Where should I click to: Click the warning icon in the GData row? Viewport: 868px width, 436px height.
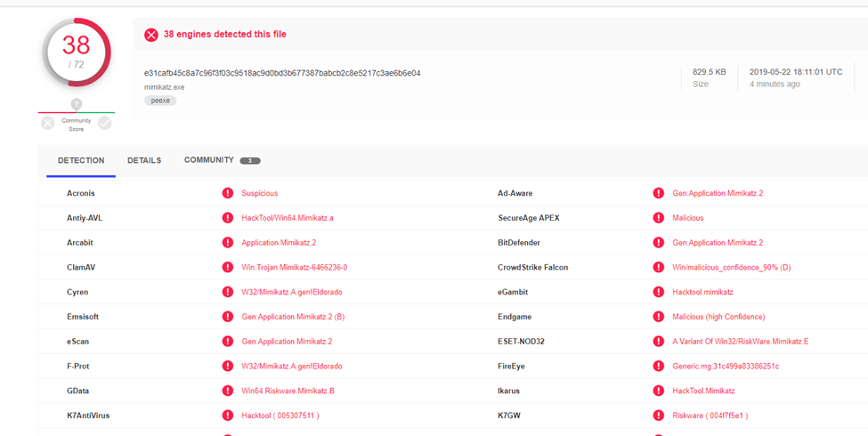pos(228,391)
